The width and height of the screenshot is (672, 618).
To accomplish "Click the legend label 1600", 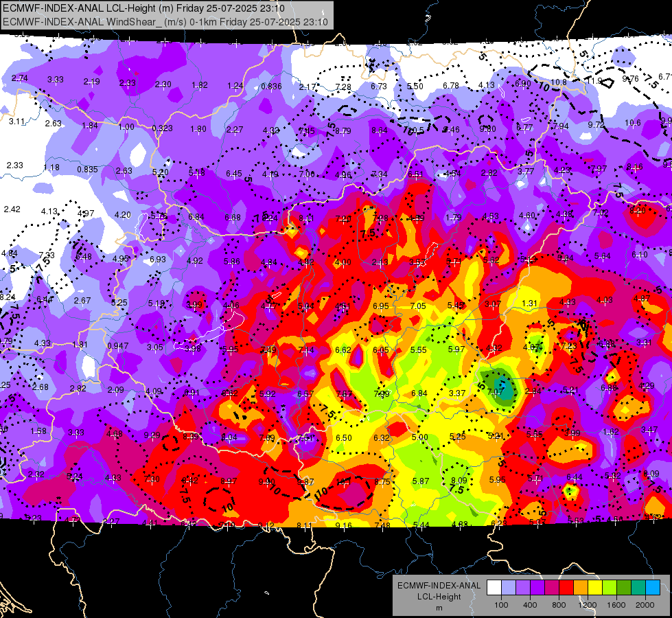I will click(x=616, y=605).
